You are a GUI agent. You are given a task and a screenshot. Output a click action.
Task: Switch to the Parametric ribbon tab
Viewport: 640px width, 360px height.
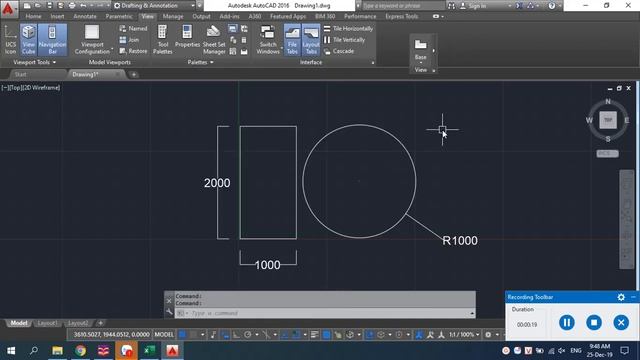pos(119,16)
